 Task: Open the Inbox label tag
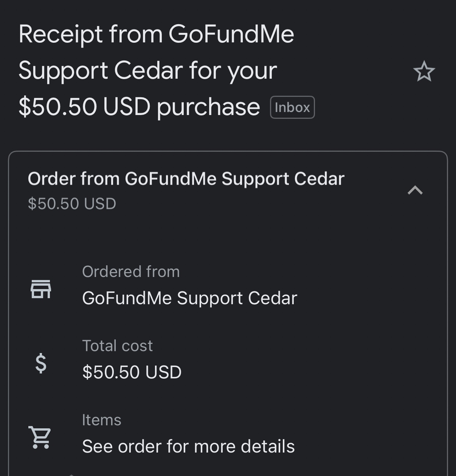tap(292, 107)
